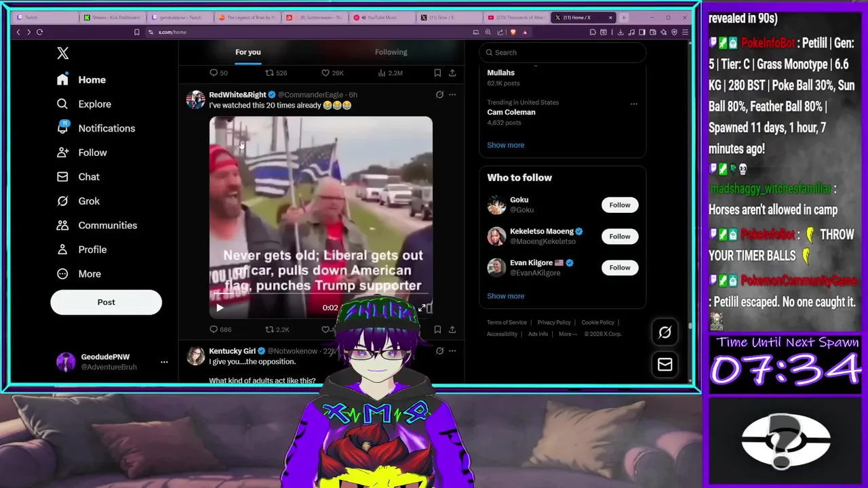Follow Evan Kilgore

(619, 268)
